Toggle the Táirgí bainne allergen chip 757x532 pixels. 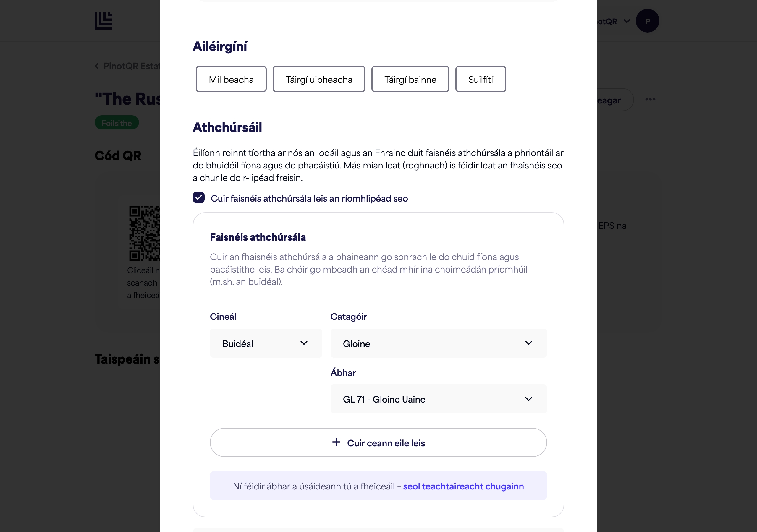pyautogui.click(x=410, y=79)
